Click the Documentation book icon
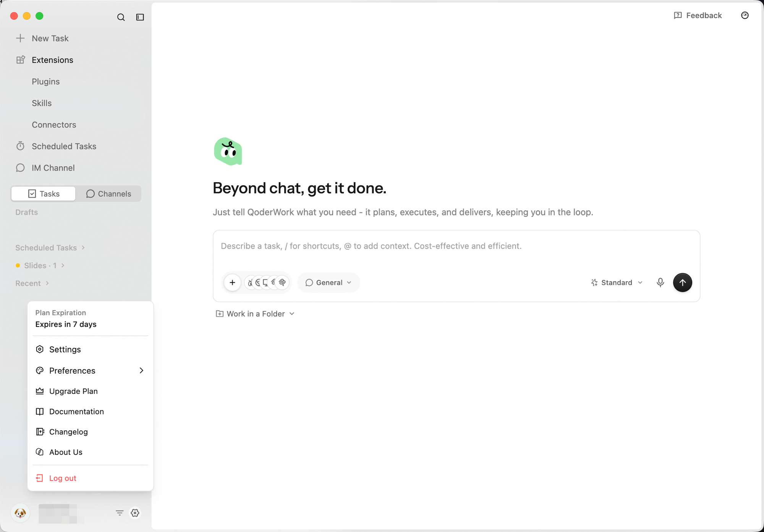This screenshot has height=532, width=764. click(x=40, y=411)
